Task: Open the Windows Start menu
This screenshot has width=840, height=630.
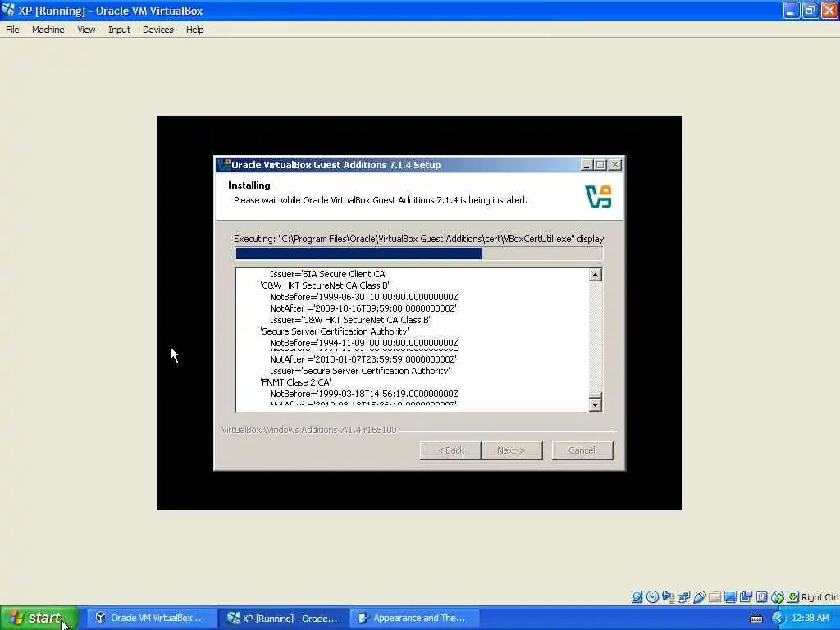Action: [x=39, y=619]
